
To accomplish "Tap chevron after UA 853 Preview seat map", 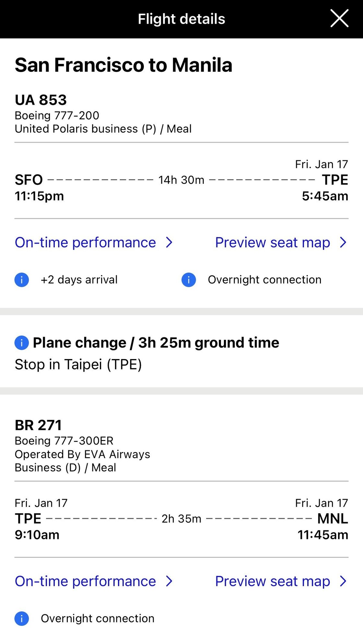I will pos(343,243).
